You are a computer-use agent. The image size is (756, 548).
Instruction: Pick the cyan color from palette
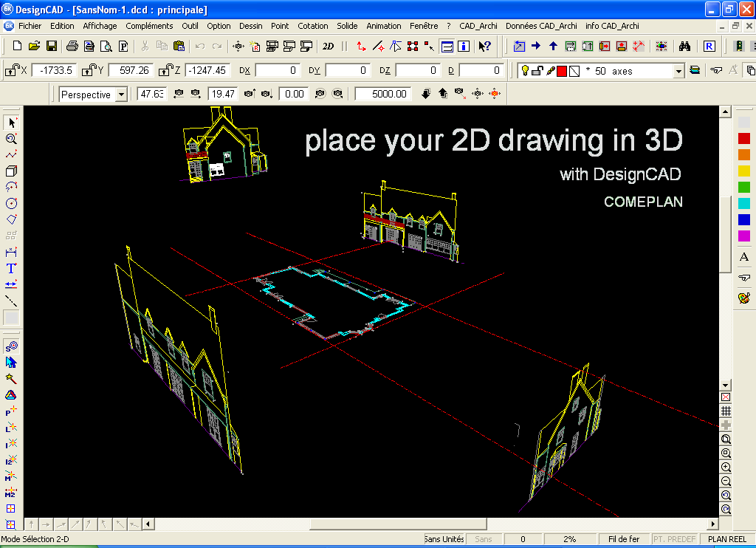point(744,203)
